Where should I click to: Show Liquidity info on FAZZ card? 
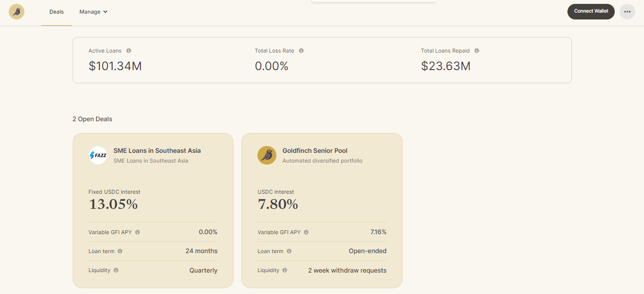click(116, 270)
